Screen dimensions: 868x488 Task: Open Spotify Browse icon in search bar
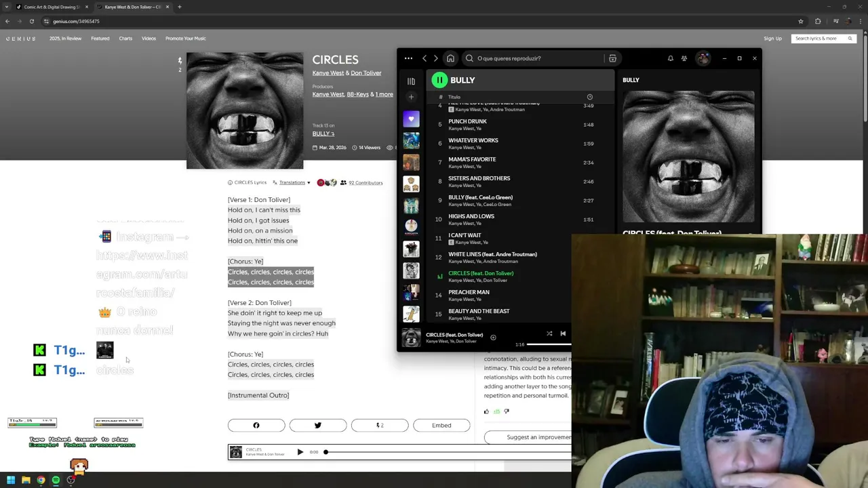(612, 58)
